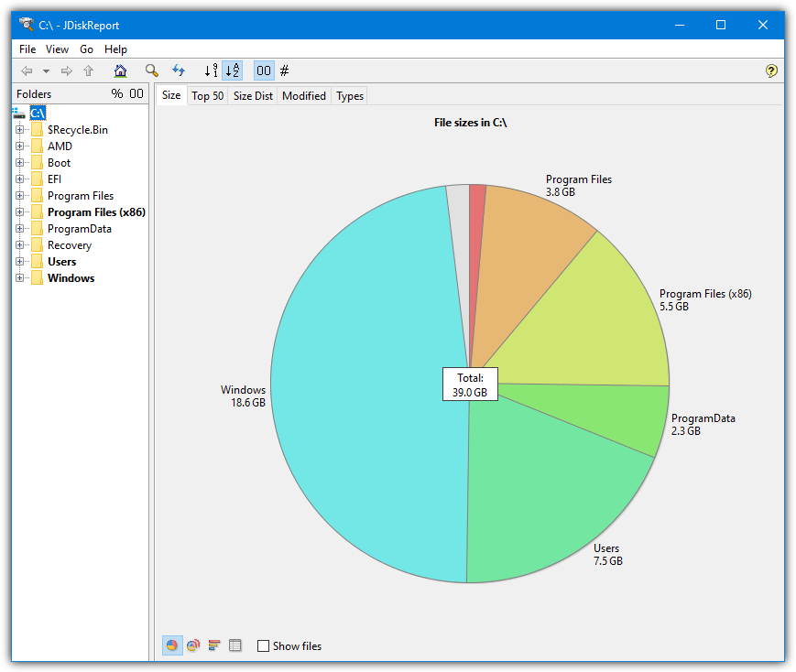Click the Home icon in toolbar

120,71
